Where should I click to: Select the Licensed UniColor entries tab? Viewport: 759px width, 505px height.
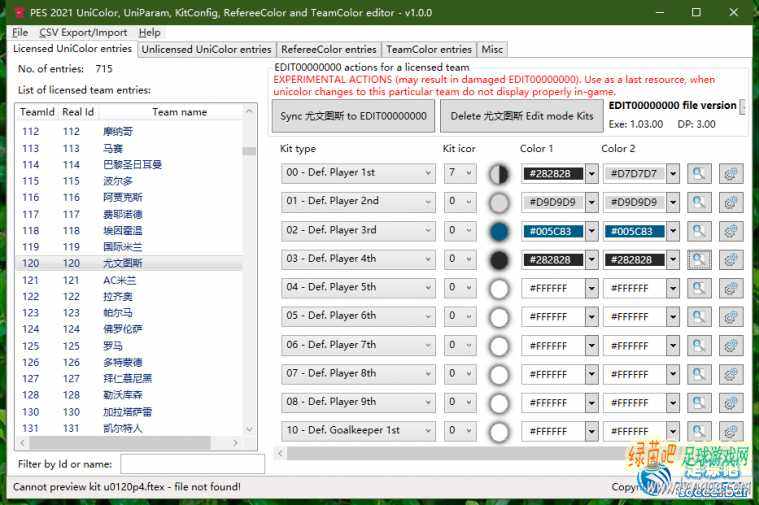tap(72, 48)
